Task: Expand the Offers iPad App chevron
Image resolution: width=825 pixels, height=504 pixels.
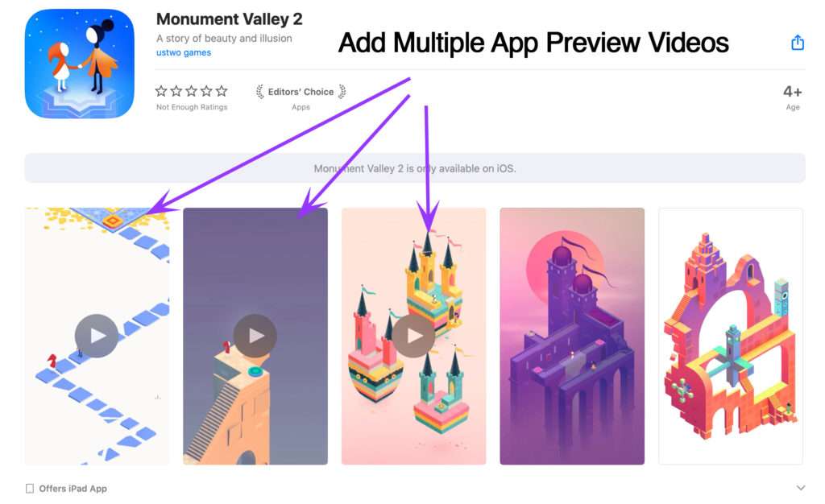Action: tap(801, 488)
